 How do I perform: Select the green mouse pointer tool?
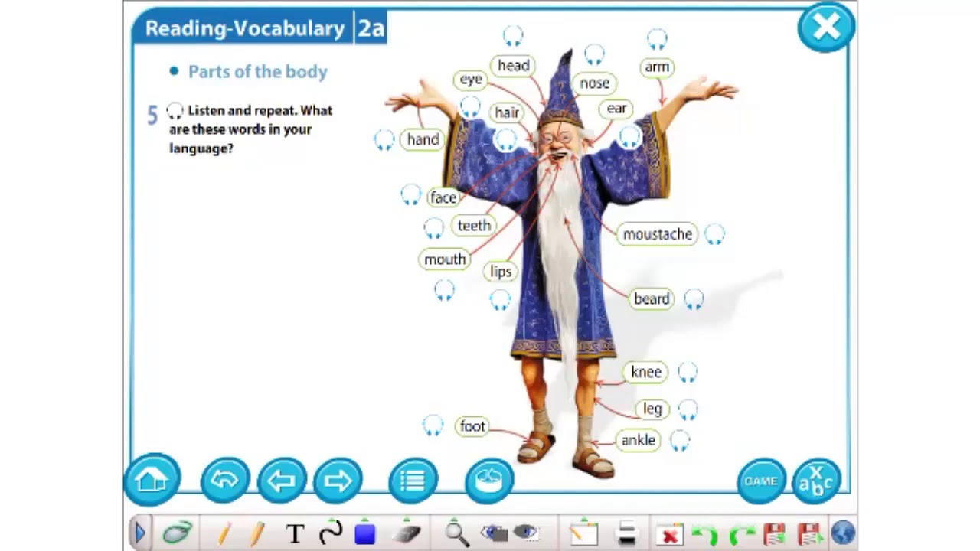[x=177, y=532]
